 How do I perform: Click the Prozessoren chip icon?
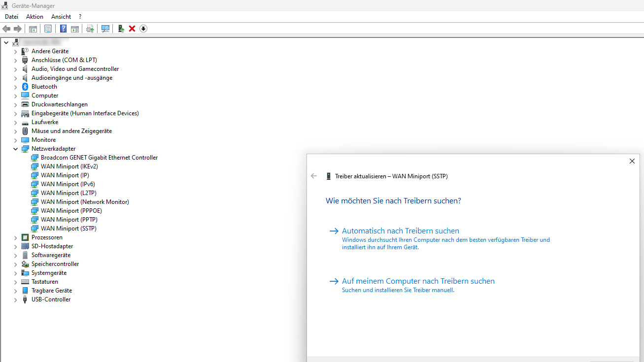[25, 237]
